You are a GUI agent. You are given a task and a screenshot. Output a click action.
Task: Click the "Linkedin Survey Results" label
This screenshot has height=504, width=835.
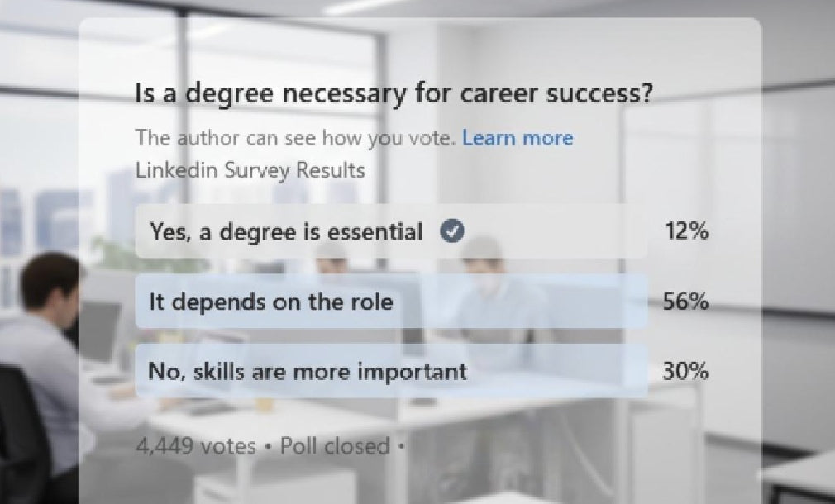pos(250,171)
